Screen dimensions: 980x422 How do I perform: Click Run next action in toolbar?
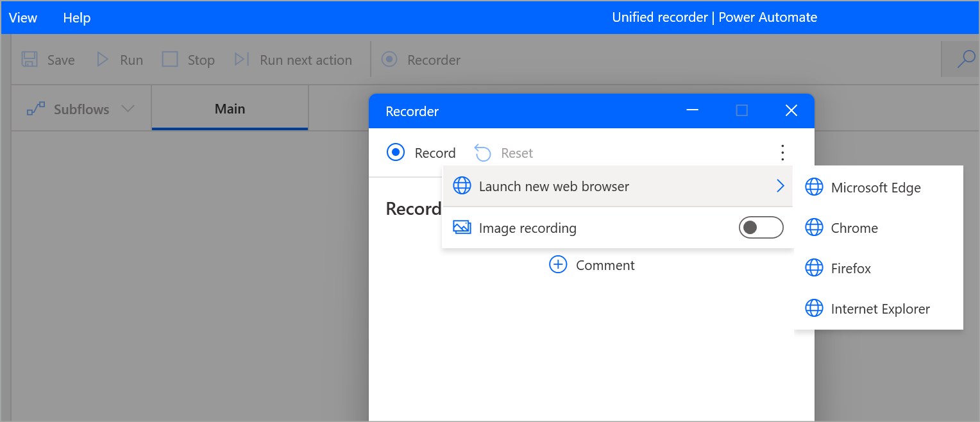(x=293, y=60)
